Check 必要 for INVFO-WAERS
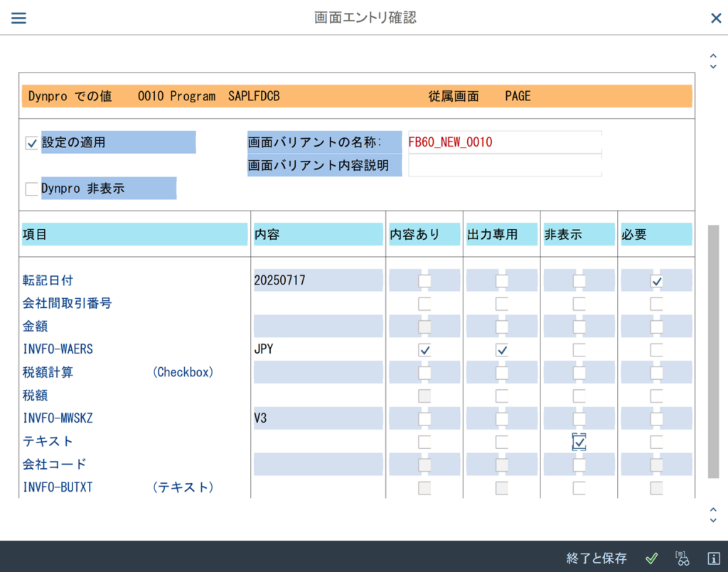Viewport: 728px width, 572px height. point(656,350)
